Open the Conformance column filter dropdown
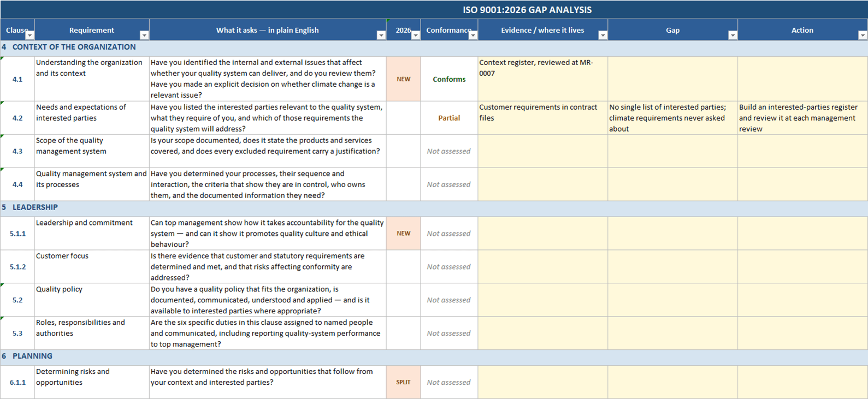This screenshot has height=399, width=868. click(473, 35)
